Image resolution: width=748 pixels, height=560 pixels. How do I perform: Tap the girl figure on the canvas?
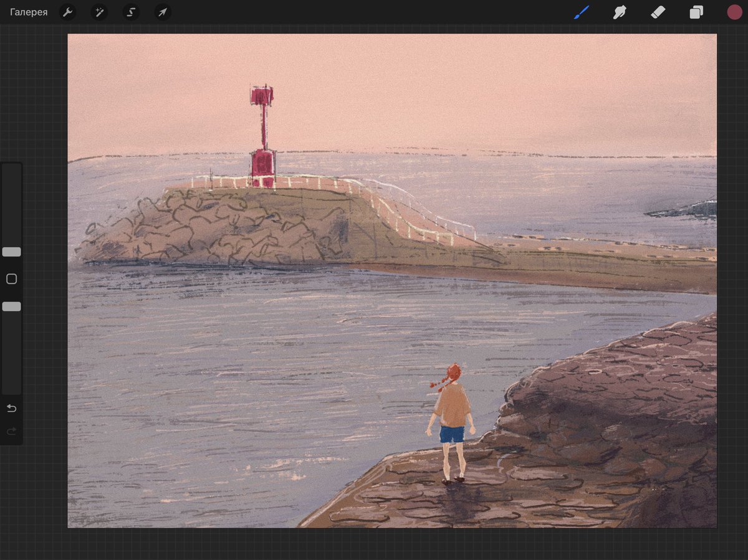tap(451, 424)
